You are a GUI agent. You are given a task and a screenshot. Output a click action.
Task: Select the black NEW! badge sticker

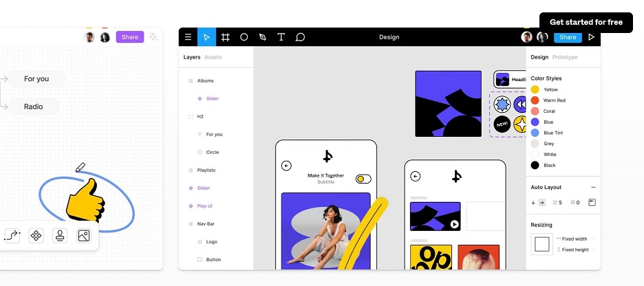pyautogui.click(x=502, y=124)
